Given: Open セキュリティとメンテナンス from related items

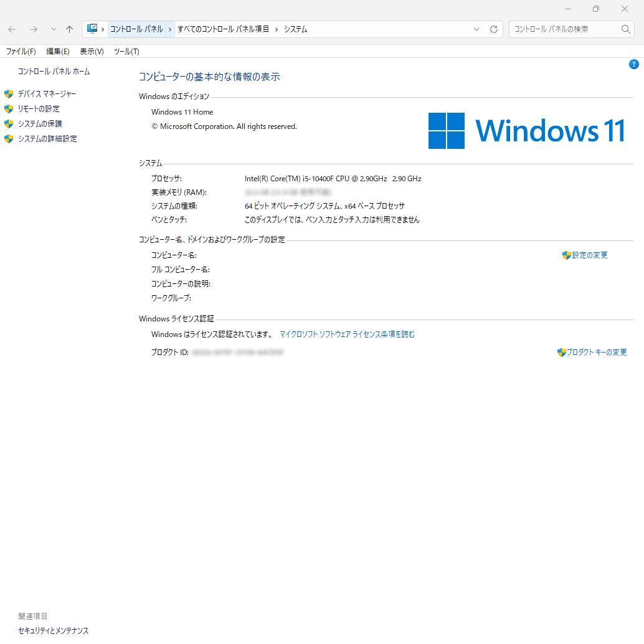Looking at the screenshot, I should pyautogui.click(x=53, y=630).
